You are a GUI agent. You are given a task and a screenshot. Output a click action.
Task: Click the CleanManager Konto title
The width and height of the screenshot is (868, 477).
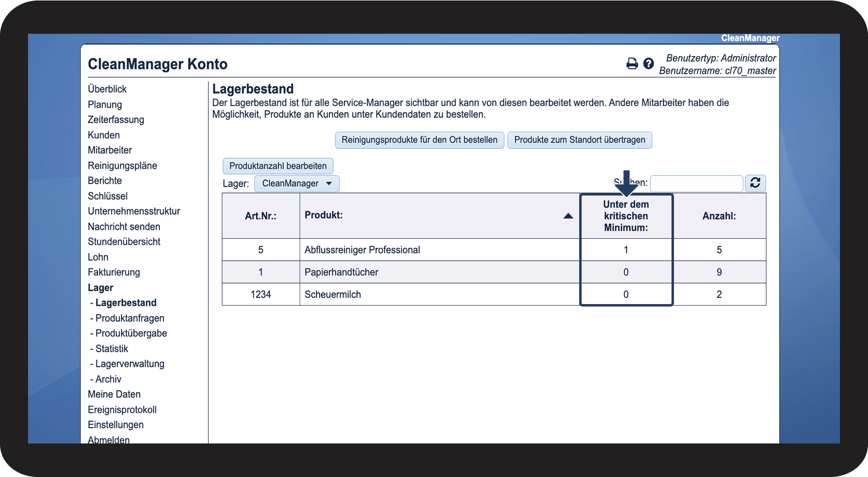[x=158, y=64]
